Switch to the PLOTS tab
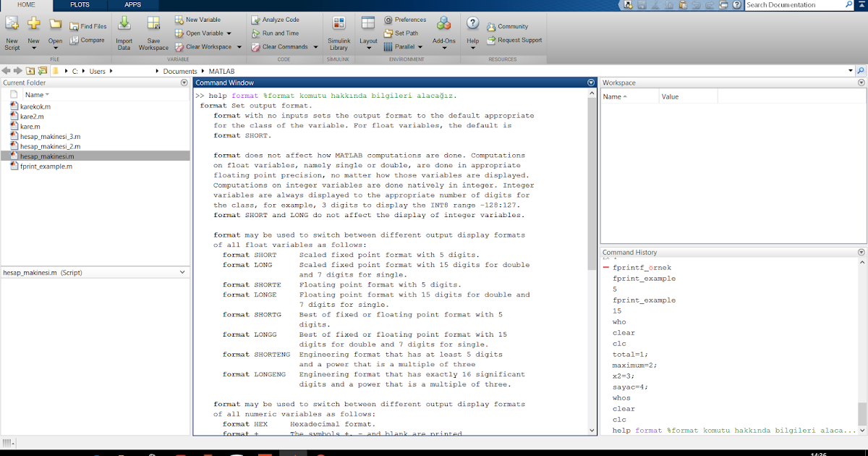The width and height of the screenshot is (868, 456). click(x=80, y=5)
